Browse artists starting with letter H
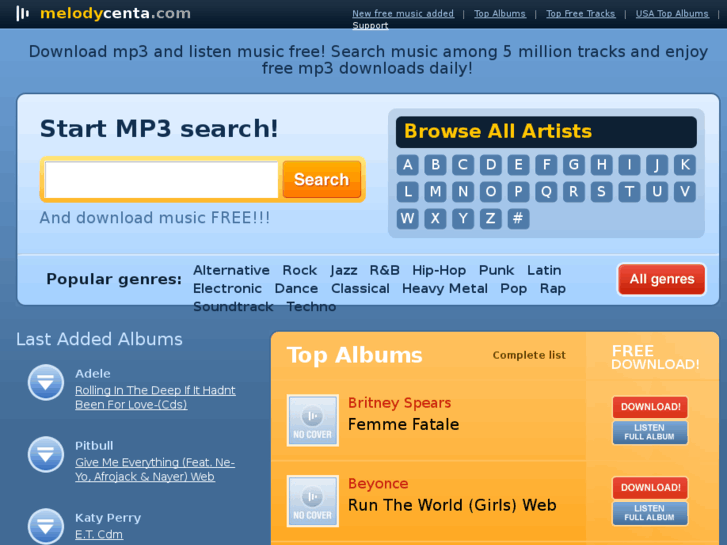The height and width of the screenshot is (545, 727). [x=601, y=165]
